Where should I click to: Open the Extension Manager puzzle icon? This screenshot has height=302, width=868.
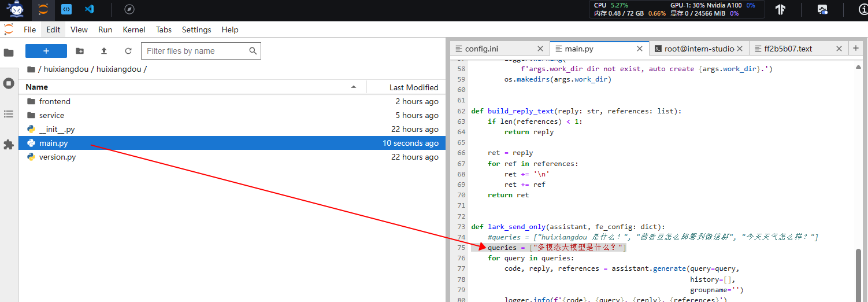click(9, 145)
